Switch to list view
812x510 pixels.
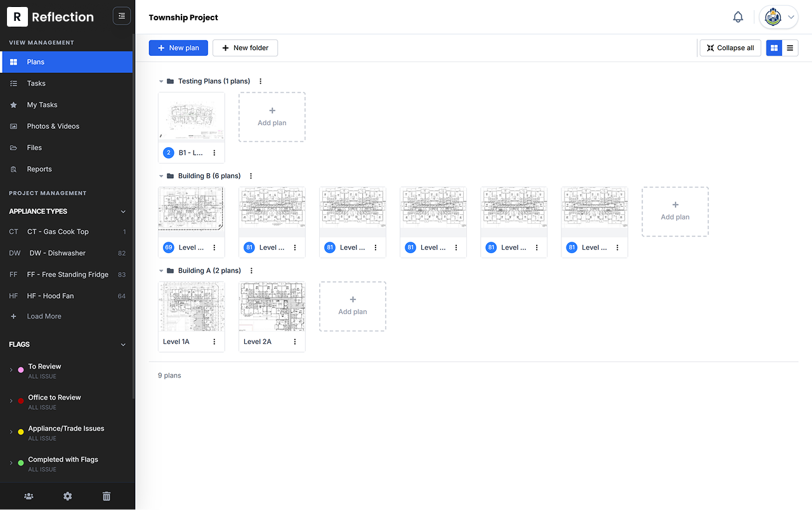pyautogui.click(x=790, y=48)
